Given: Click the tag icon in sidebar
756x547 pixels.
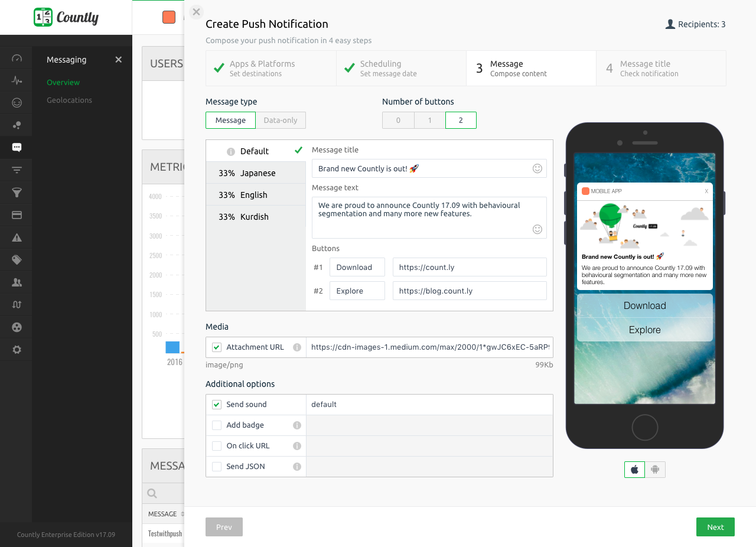Looking at the screenshot, I should pyautogui.click(x=17, y=260).
